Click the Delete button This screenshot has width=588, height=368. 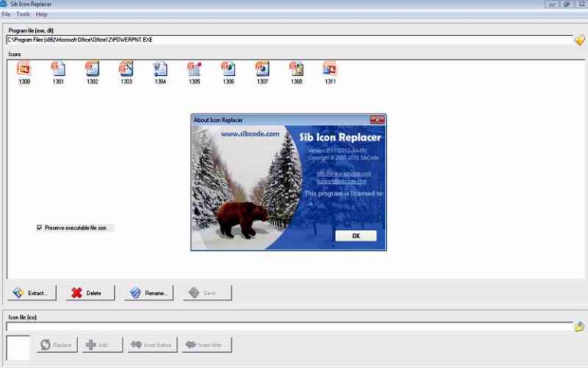click(x=89, y=293)
